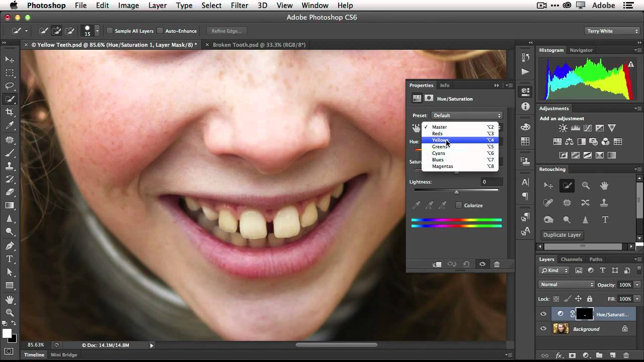Switch to the Channels tab
The image size is (644, 362).
572,259
